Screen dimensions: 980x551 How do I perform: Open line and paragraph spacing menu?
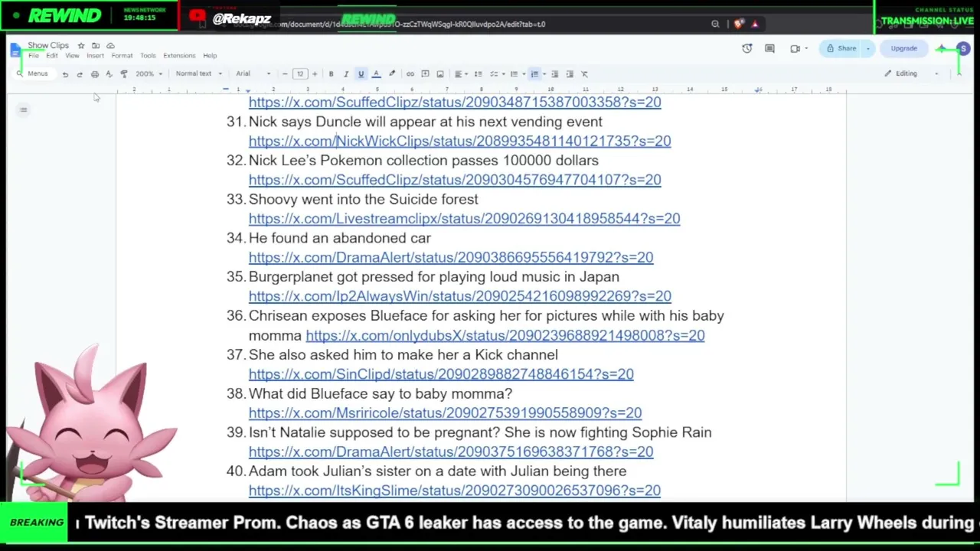[x=479, y=74]
